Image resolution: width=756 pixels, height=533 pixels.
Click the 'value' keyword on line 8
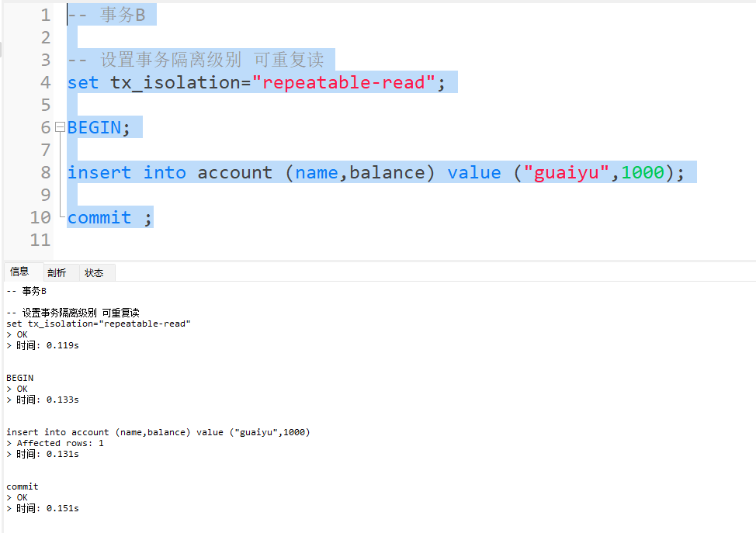coord(474,172)
